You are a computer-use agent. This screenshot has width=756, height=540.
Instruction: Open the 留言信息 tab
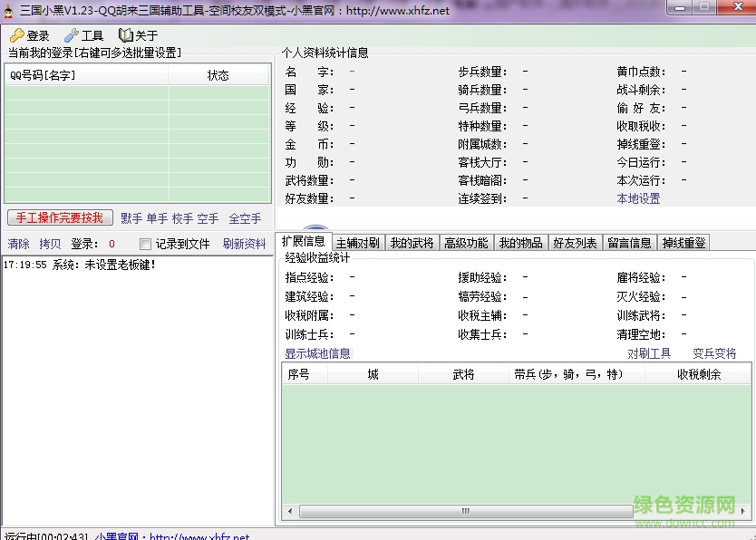point(629,242)
